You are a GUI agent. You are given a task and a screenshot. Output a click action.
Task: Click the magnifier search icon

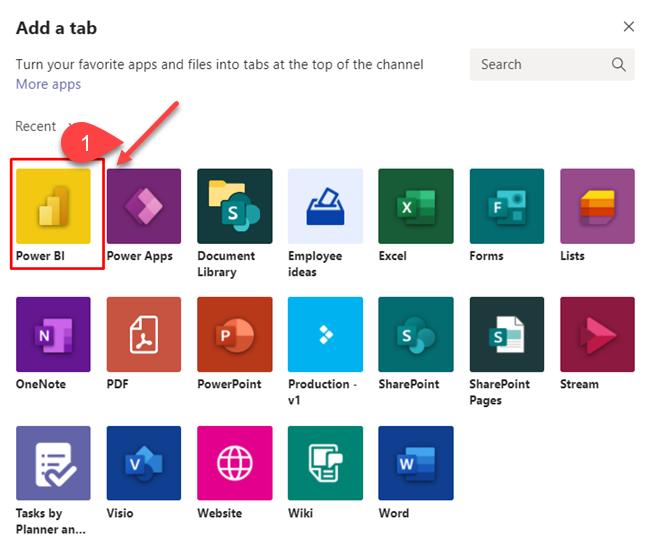[618, 64]
